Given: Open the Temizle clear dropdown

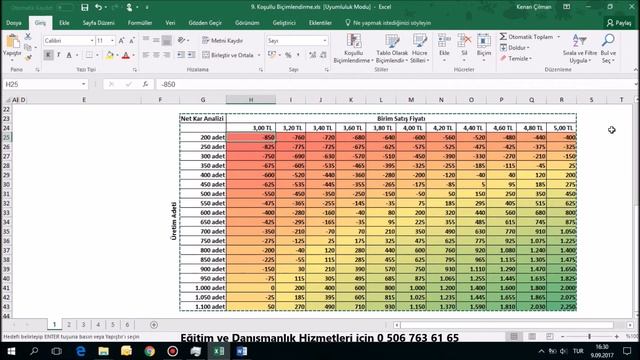Looking at the screenshot, I should pos(516,59).
